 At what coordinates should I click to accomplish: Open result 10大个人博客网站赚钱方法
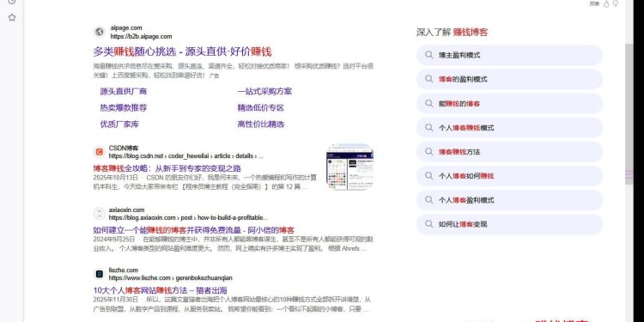click(x=161, y=290)
